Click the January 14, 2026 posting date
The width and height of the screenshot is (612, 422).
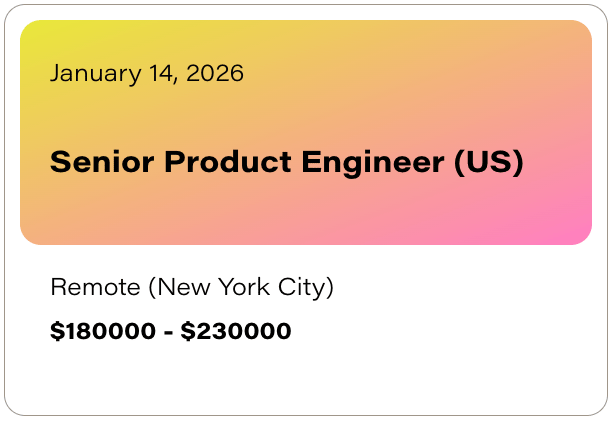tap(147, 73)
